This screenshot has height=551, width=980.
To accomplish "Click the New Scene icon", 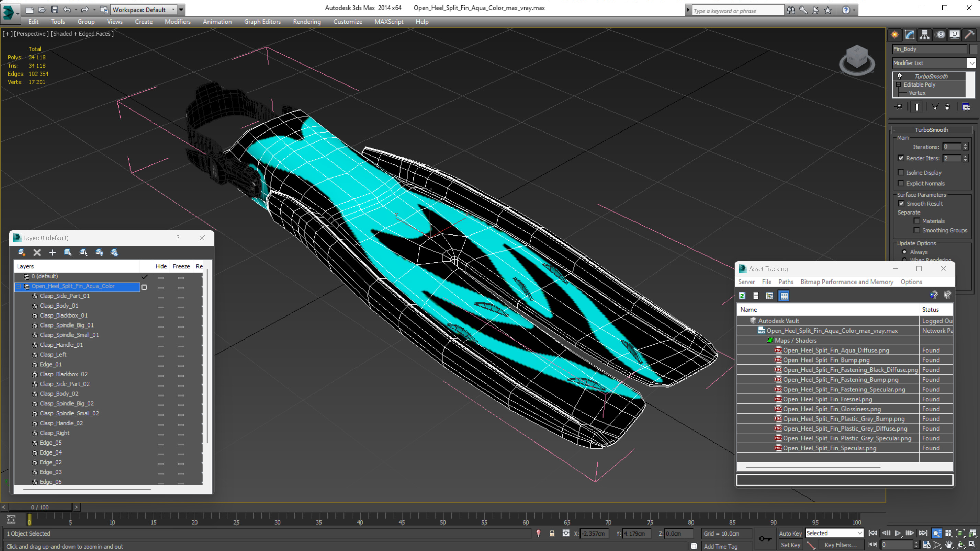I will tap(29, 10).
